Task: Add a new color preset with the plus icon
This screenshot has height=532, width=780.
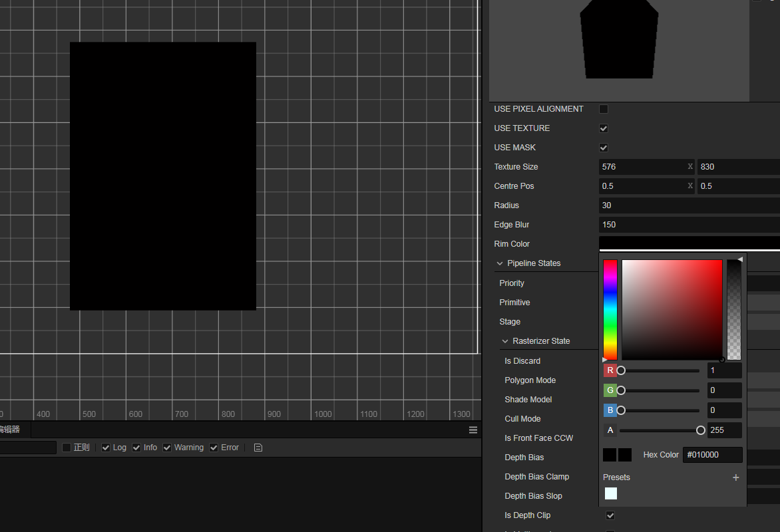Action: [735, 477]
